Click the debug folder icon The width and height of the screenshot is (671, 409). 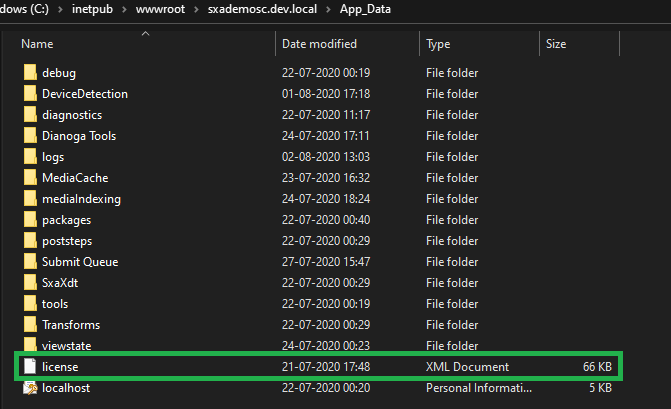(29, 73)
